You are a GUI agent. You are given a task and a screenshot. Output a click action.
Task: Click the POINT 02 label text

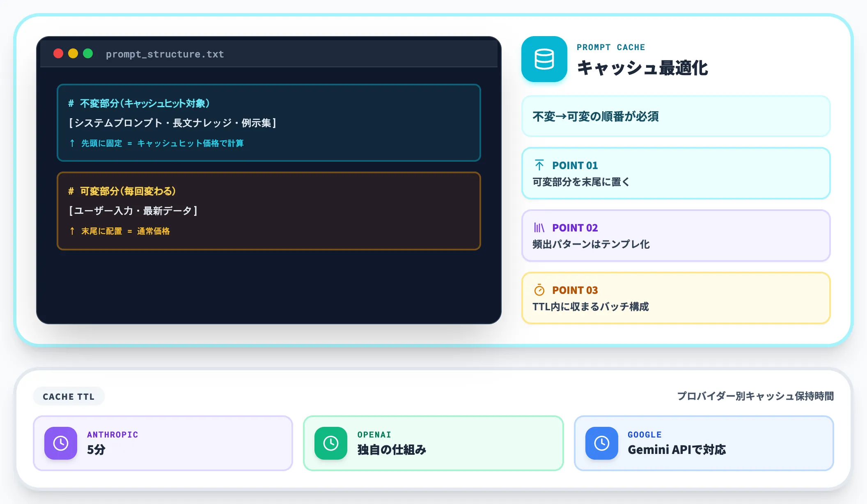pos(575,227)
